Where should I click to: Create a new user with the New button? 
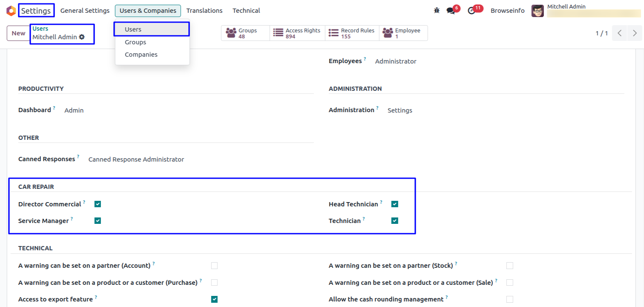(18, 33)
